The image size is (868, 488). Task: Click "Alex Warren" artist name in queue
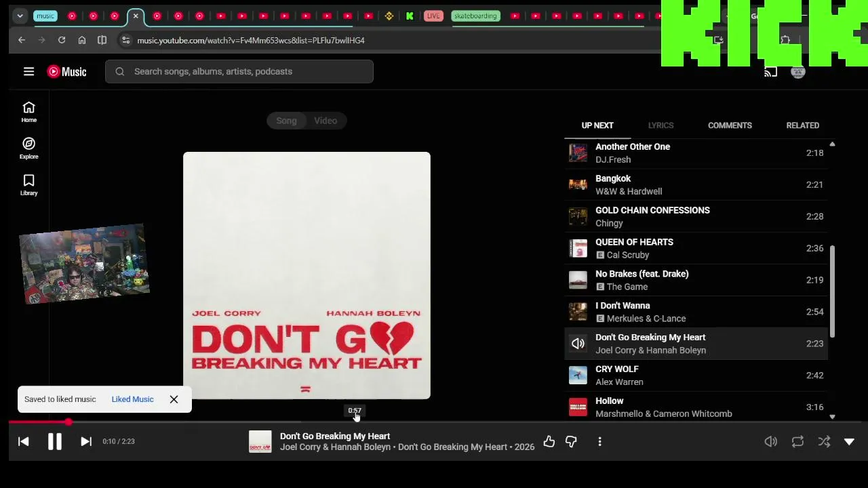click(619, 382)
